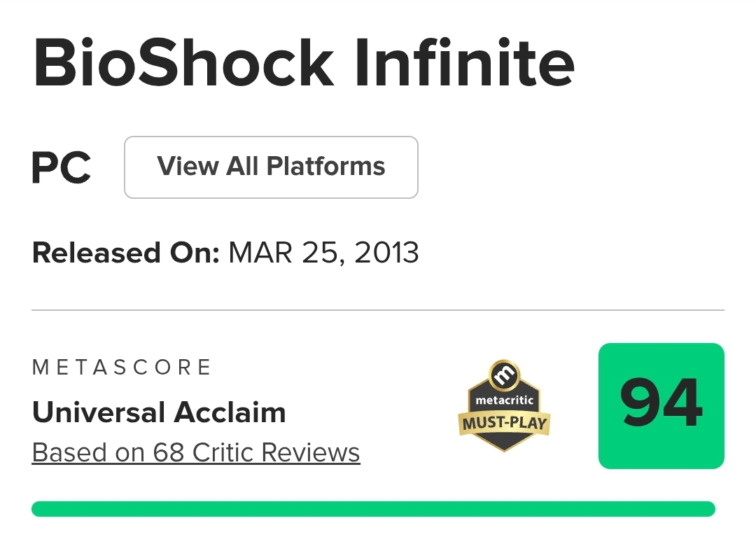This screenshot has width=756, height=558.
Task: Click the Released On label
Action: point(126,253)
